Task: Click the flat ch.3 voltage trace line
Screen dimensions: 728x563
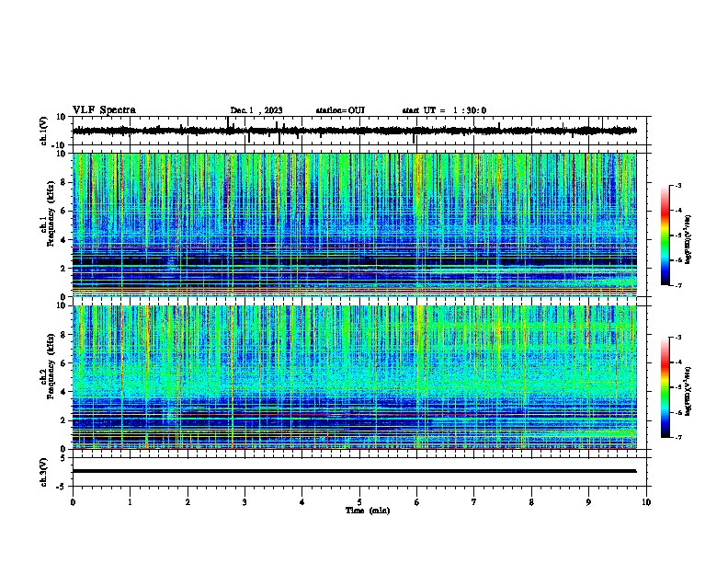Action: 355,471
